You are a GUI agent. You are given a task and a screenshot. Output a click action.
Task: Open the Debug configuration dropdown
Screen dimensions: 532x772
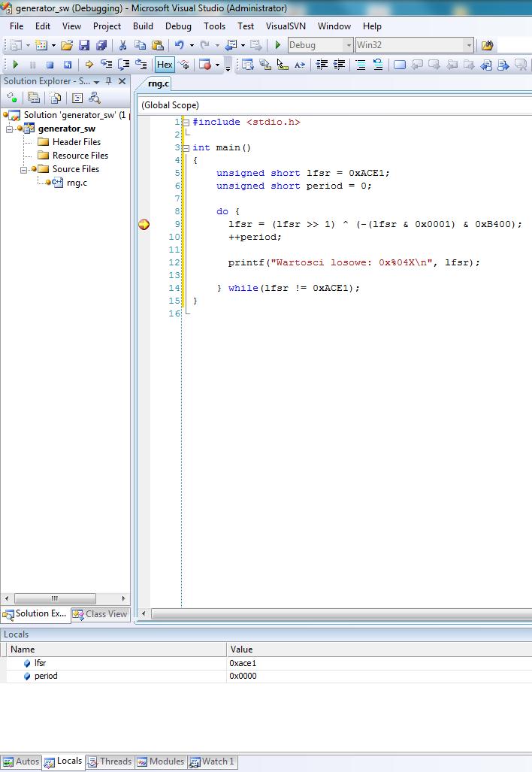[349, 45]
